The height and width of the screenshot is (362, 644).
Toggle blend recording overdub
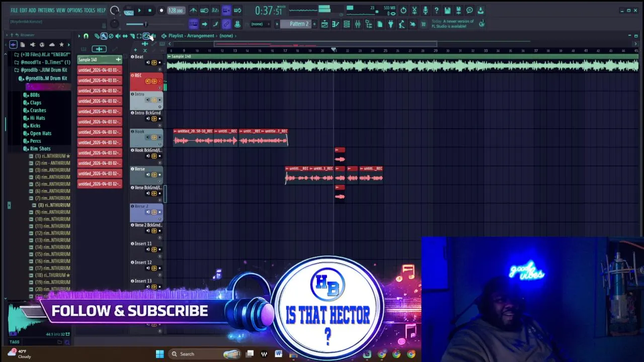pos(226,10)
